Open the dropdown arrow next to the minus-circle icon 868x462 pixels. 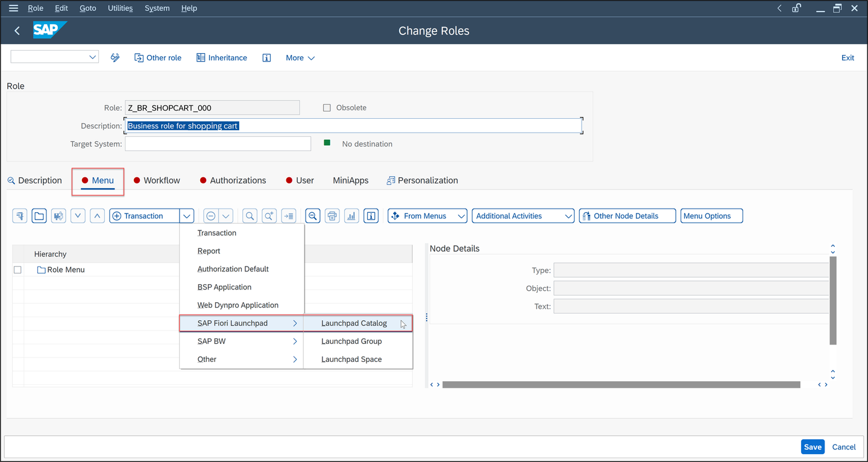point(226,216)
